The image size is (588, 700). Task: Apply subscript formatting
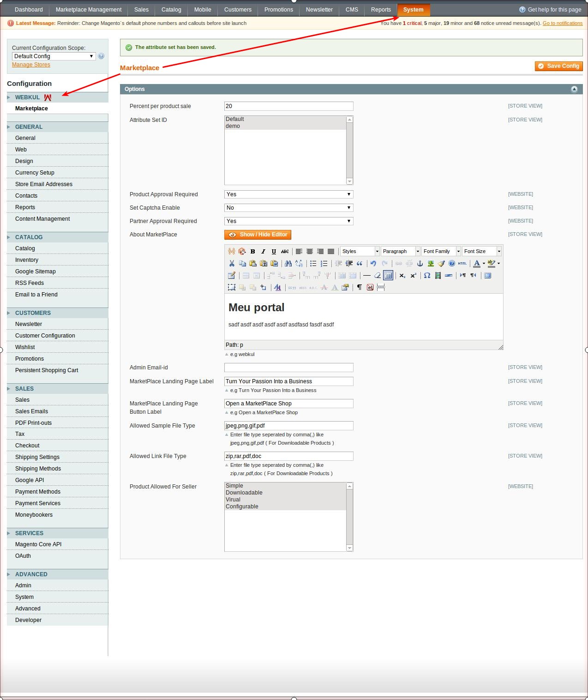click(402, 275)
